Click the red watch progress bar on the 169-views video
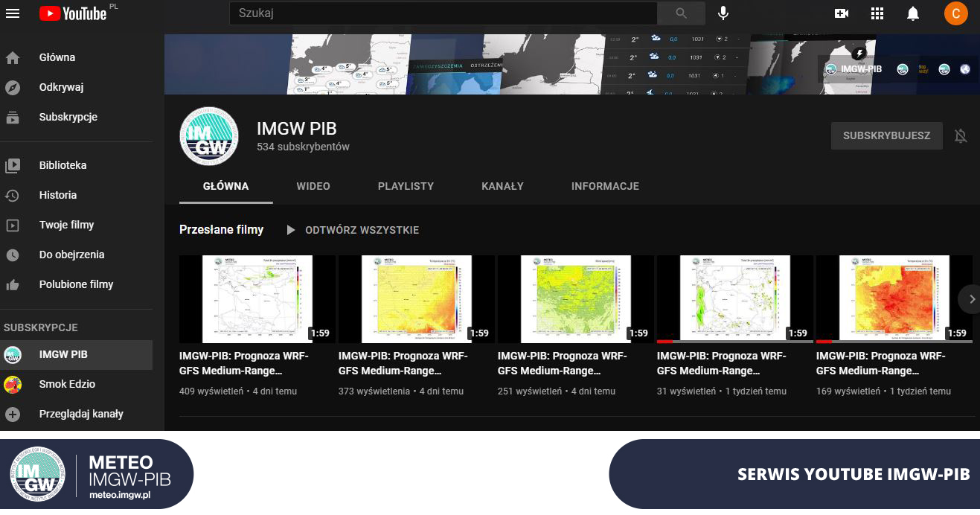Screen dimensions: 980x515 click(x=824, y=342)
